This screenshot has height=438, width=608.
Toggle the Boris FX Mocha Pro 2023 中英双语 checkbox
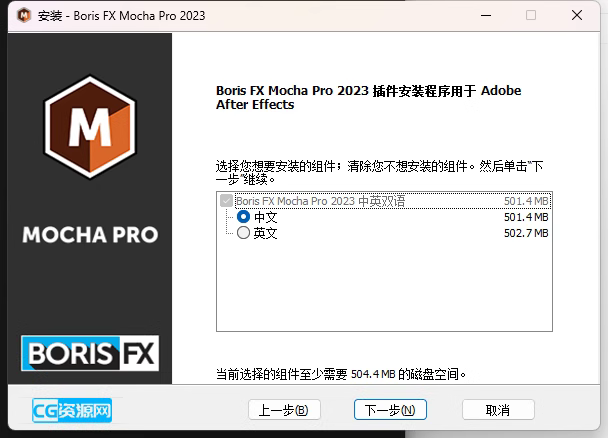point(226,201)
